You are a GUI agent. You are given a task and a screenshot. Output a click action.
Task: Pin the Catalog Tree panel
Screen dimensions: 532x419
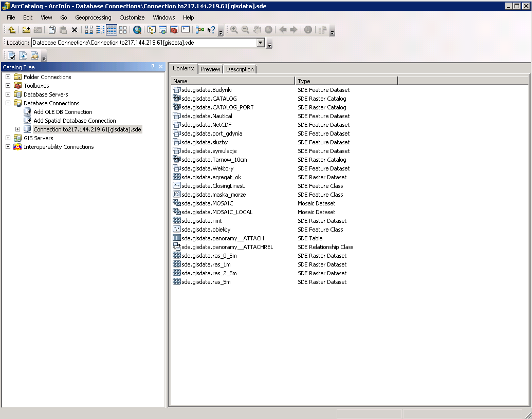[x=153, y=67]
